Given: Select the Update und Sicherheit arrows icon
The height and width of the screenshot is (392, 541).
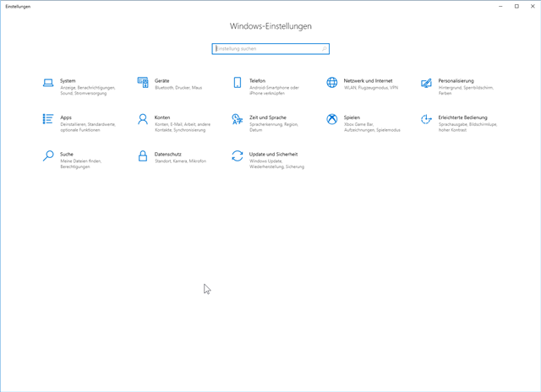Looking at the screenshot, I should click(238, 155).
